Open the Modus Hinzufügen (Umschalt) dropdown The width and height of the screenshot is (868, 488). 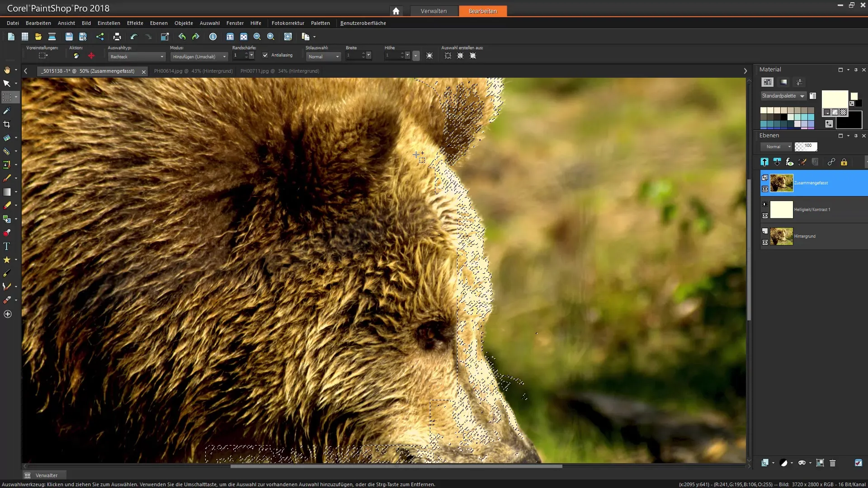199,56
